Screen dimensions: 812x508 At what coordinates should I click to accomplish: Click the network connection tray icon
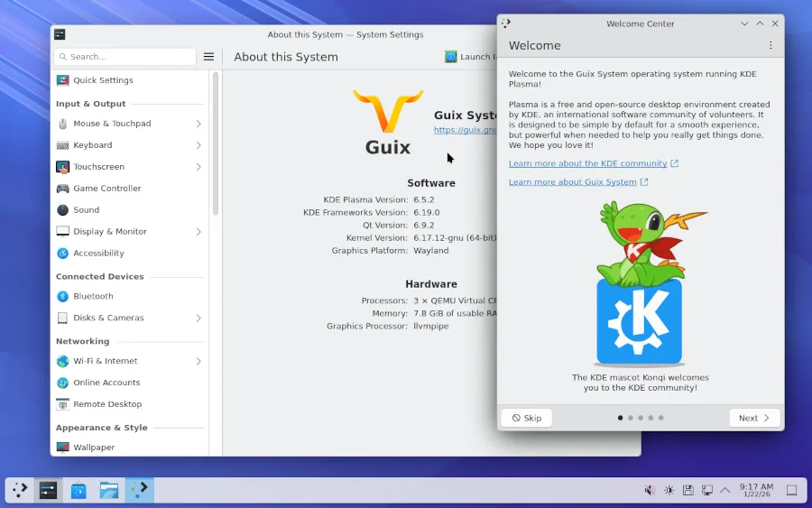(x=707, y=491)
